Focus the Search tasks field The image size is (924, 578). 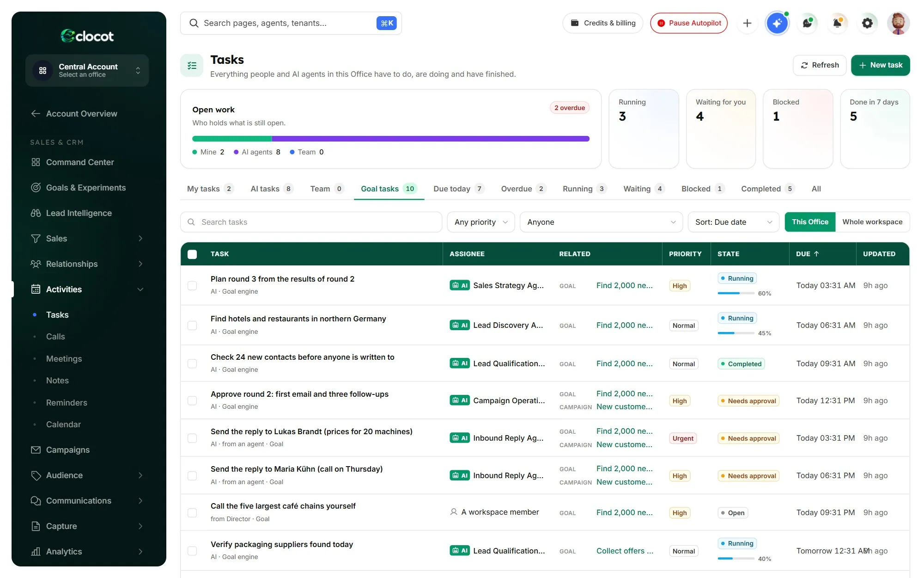[x=311, y=222]
